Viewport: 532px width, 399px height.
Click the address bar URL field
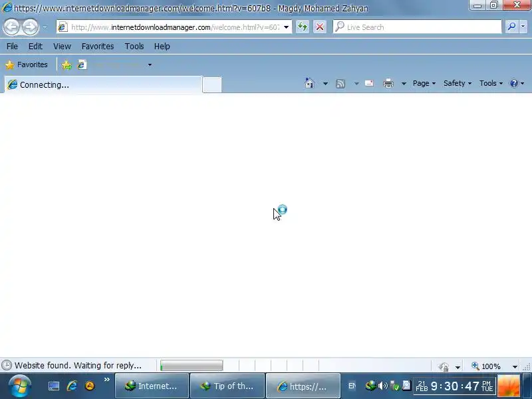(170, 27)
